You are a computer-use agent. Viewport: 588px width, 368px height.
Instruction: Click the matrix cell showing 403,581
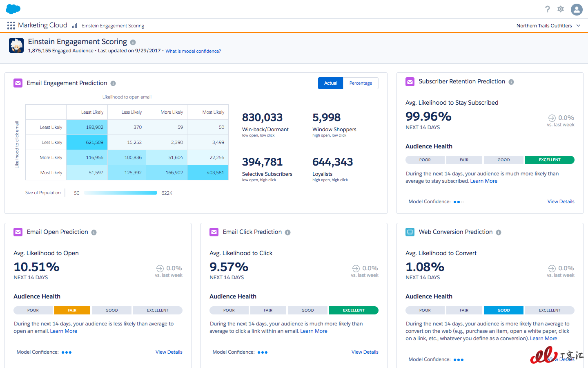point(208,173)
